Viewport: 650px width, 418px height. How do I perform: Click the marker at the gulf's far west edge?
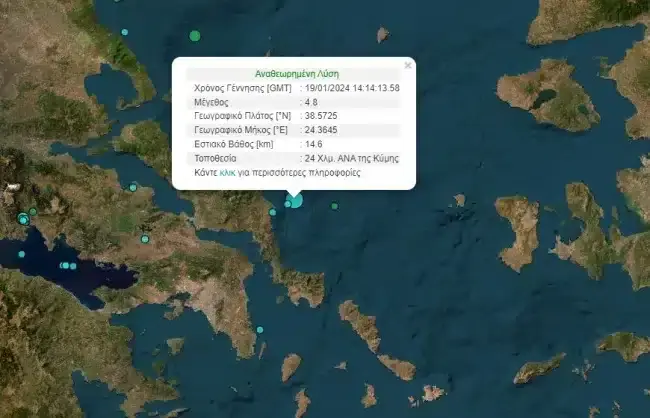click(20, 254)
